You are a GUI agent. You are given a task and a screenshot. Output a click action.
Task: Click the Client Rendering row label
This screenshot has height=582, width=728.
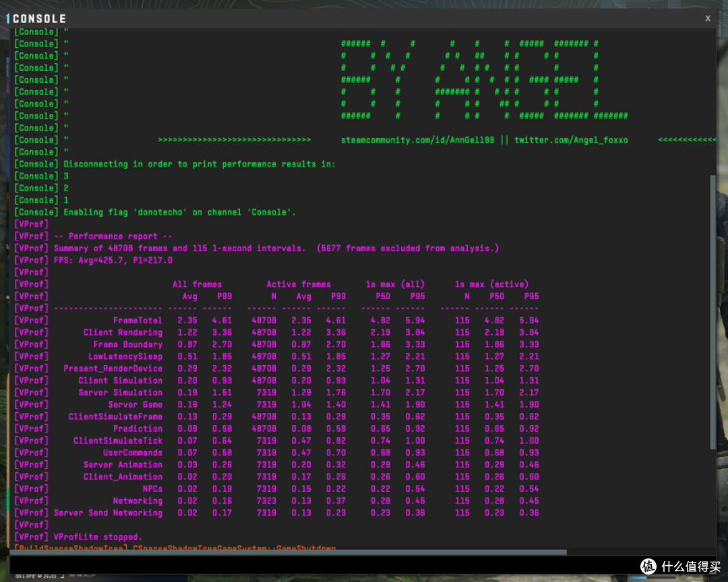(123, 332)
